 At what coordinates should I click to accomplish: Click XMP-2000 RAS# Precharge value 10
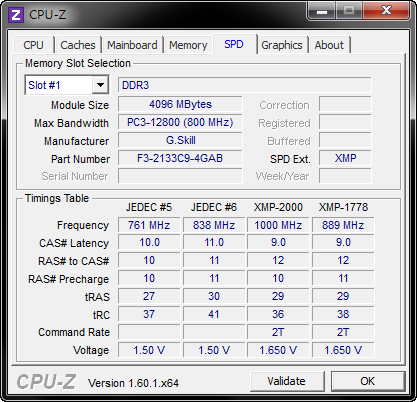278,278
